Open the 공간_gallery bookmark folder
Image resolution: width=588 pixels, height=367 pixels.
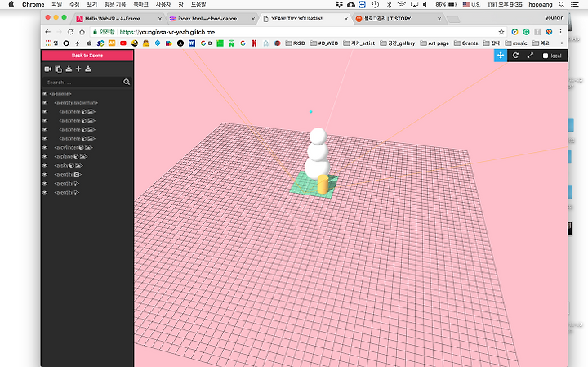coord(398,43)
